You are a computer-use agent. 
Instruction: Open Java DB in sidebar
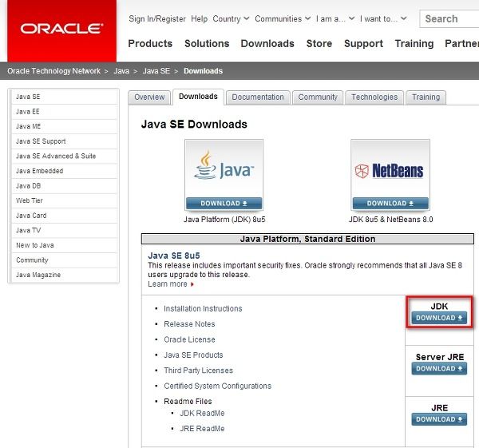coord(64,186)
